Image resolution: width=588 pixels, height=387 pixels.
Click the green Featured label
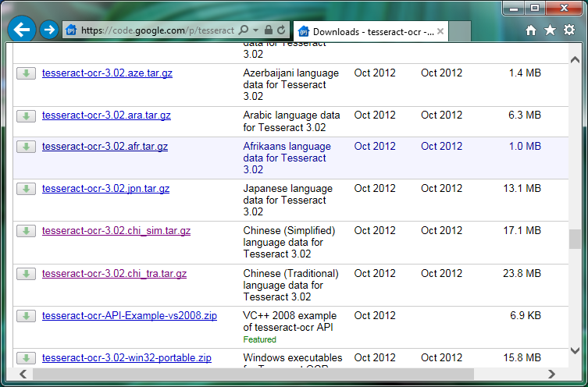(259, 339)
